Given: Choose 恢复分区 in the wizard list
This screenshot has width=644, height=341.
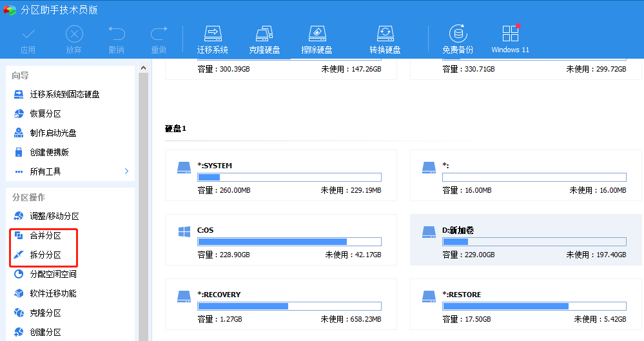Looking at the screenshot, I should pos(45,113).
